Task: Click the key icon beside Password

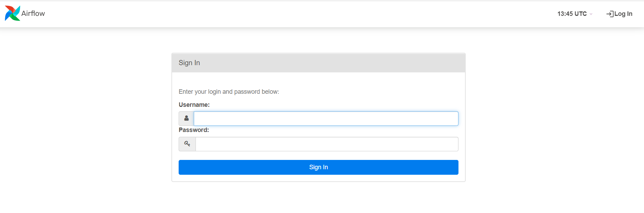Action: coord(187,144)
